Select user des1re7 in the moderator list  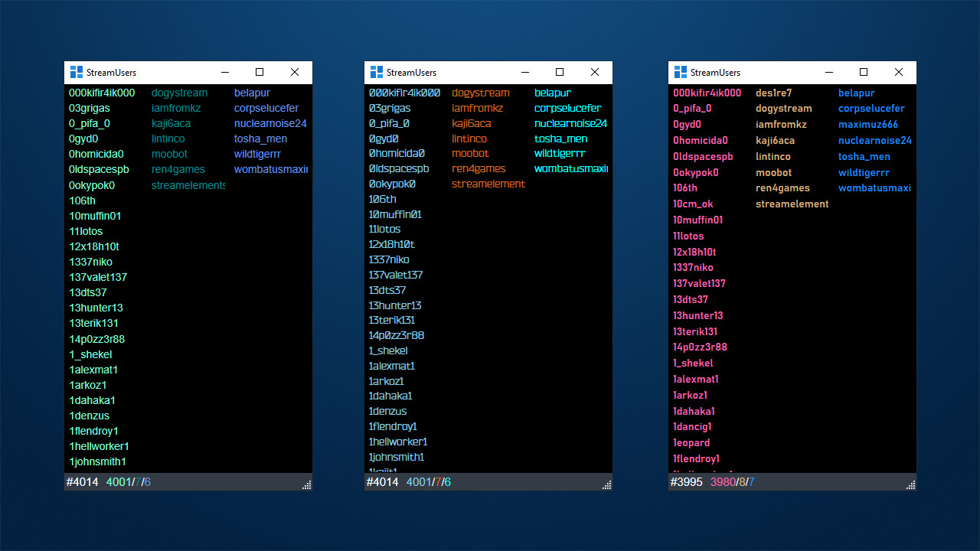tap(773, 93)
